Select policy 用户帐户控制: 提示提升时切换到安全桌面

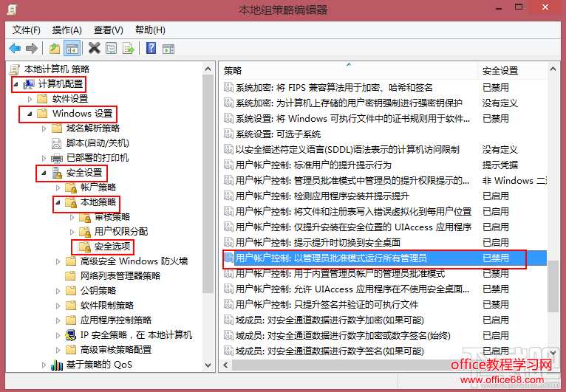click(x=385, y=243)
